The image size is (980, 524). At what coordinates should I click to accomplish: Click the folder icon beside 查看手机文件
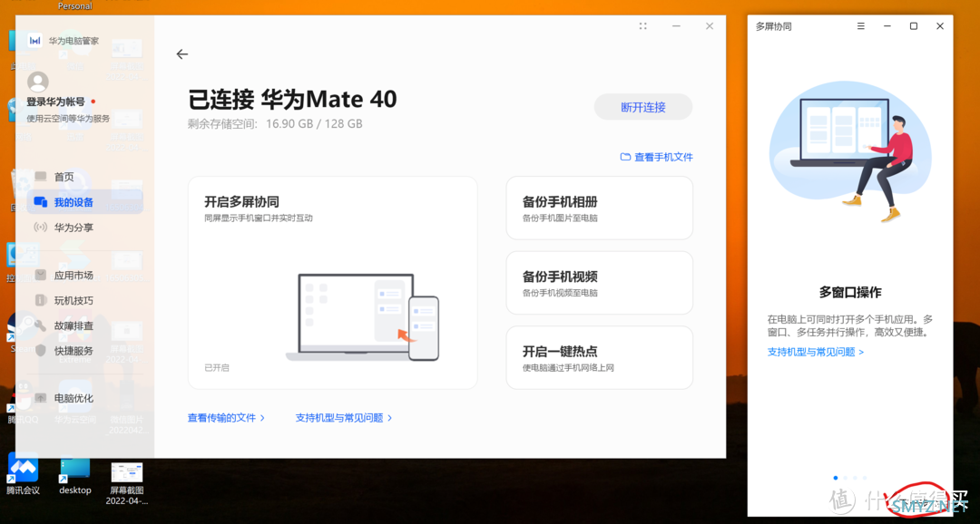pos(625,157)
